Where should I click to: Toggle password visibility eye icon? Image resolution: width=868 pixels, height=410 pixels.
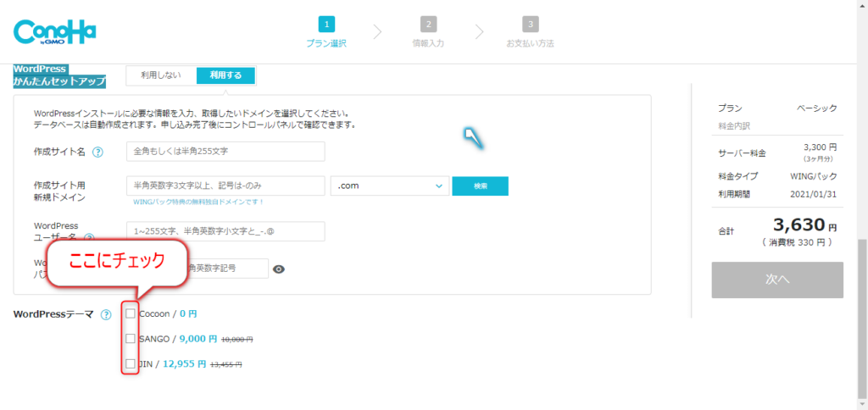(x=278, y=269)
